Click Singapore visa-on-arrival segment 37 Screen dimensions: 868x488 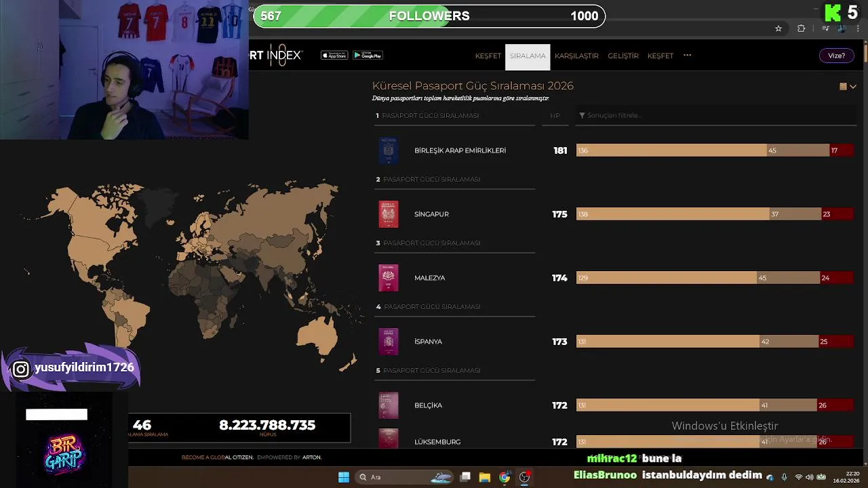[x=795, y=214]
